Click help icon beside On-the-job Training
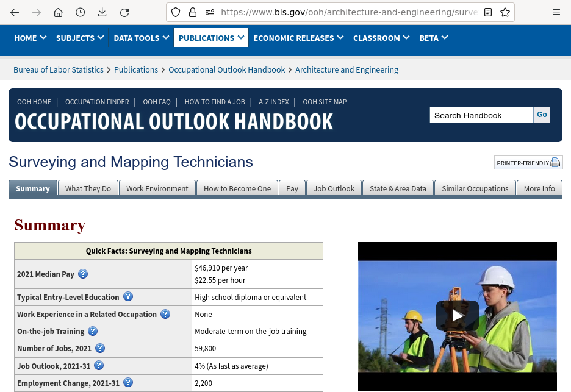This screenshot has height=392, width=571. tap(93, 331)
